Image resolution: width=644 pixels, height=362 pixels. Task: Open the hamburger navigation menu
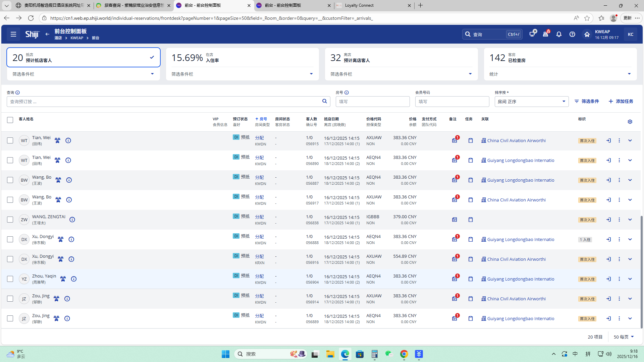pos(13,34)
